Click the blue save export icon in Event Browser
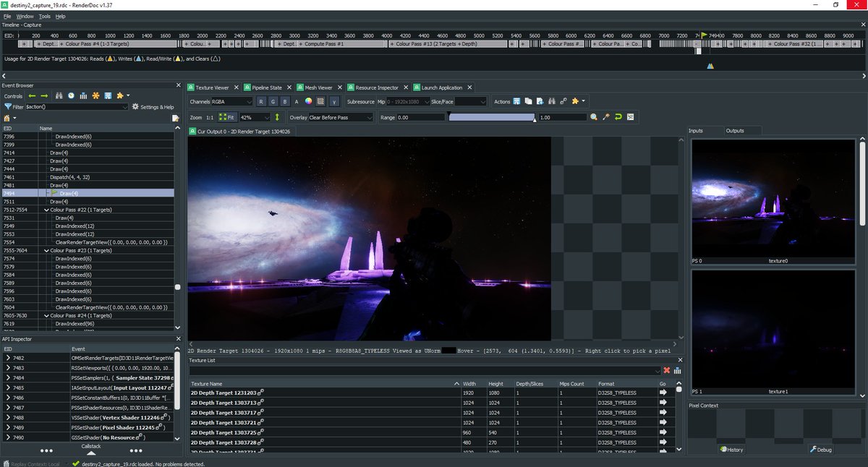 point(108,95)
